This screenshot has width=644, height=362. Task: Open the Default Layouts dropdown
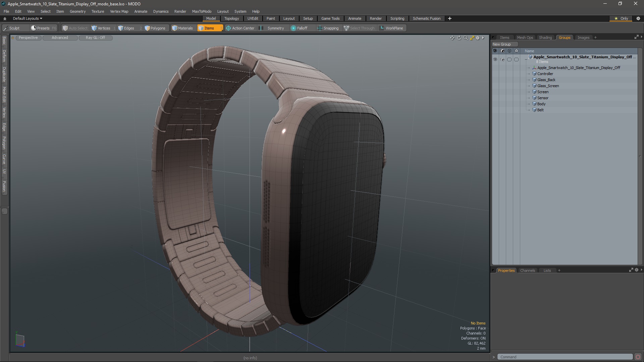(x=28, y=18)
